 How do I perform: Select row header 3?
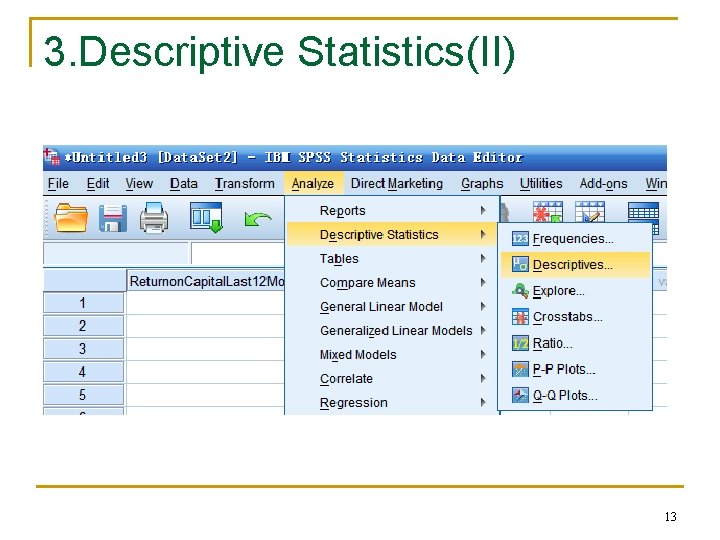[x=83, y=349]
